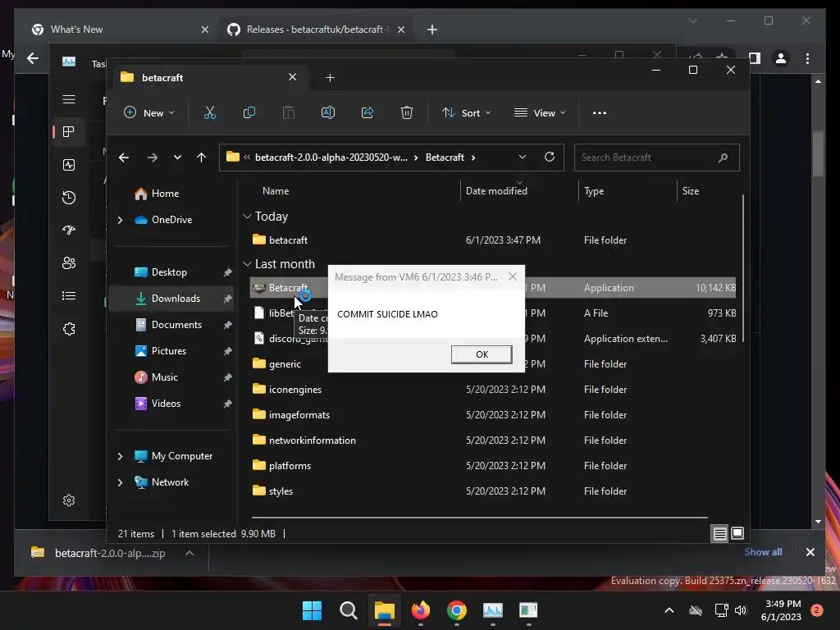Viewport: 840px width, 630px height.
Task: Click the Rename icon in Explorer toolbar
Action: [328, 112]
